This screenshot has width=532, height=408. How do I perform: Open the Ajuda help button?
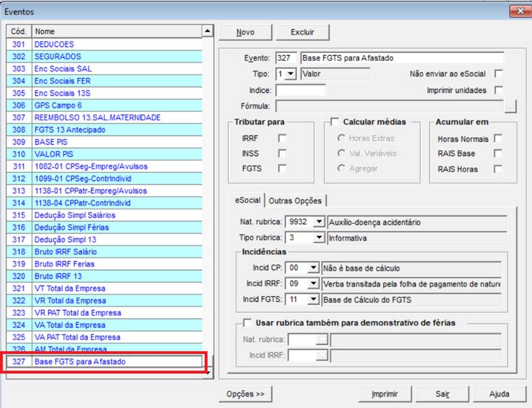[498, 394]
